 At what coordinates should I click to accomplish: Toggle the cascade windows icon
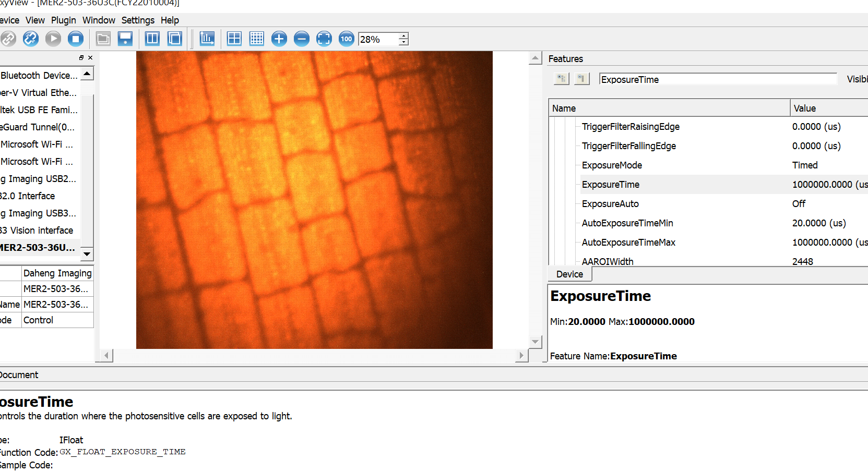pyautogui.click(x=175, y=39)
